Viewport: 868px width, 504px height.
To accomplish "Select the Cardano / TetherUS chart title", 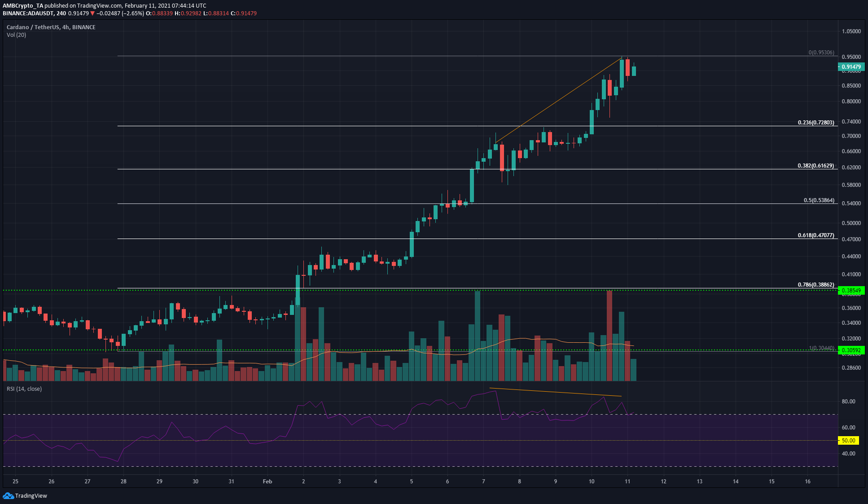I will (x=51, y=27).
